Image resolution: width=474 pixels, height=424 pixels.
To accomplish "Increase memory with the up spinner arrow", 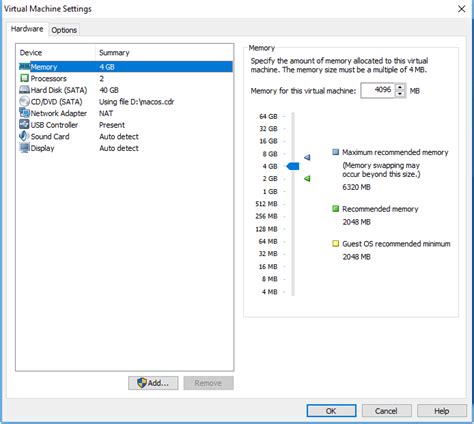I will tap(400, 87).
